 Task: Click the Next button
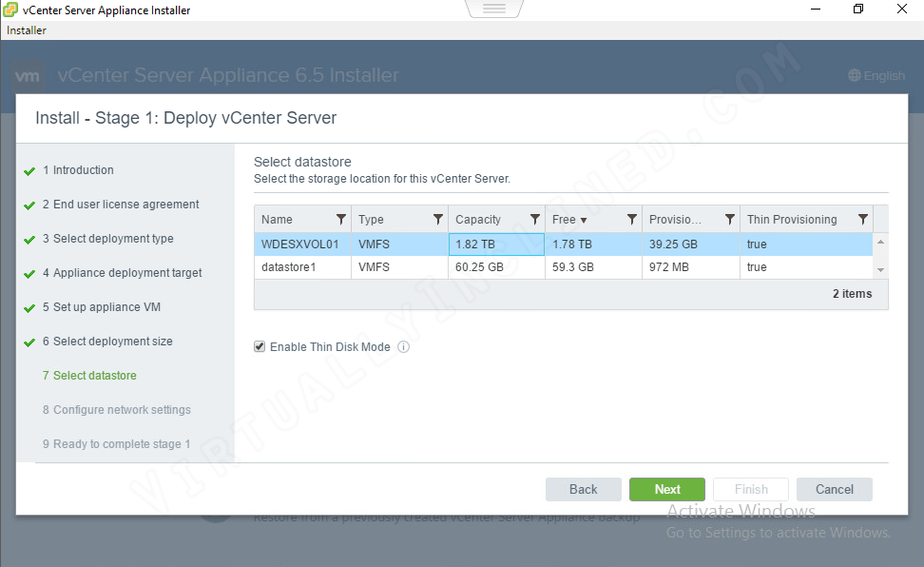666,489
